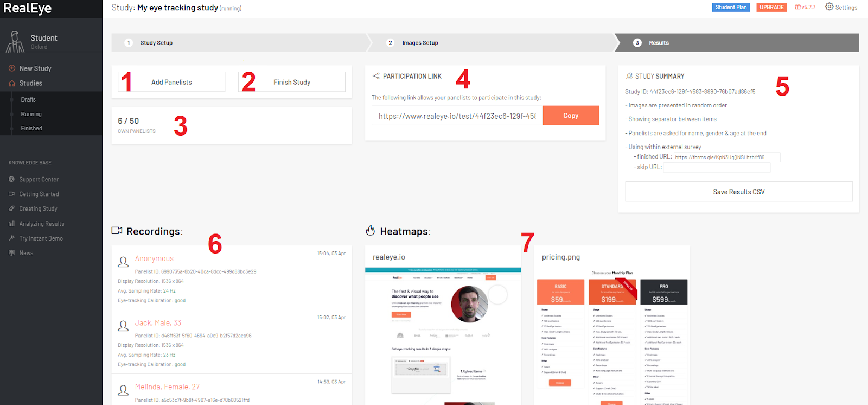Click the gift version icon v5.7.7
Screen dimensions: 868x405
coord(798,7)
